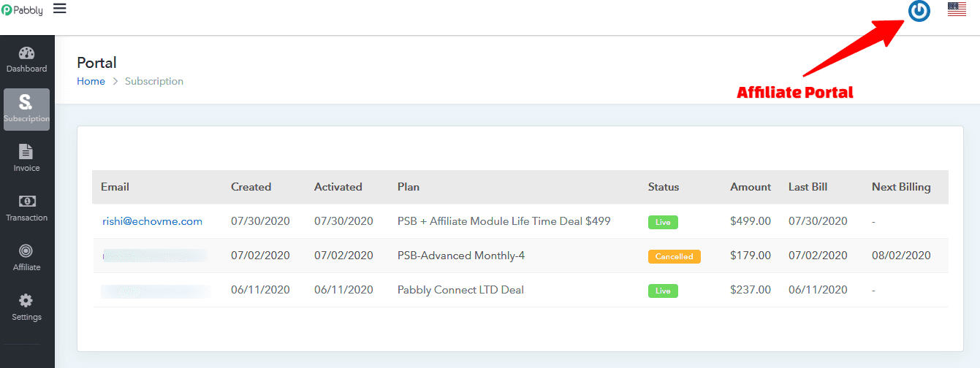Click the Next Billing column header
This screenshot has height=368, width=980.
point(901,187)
